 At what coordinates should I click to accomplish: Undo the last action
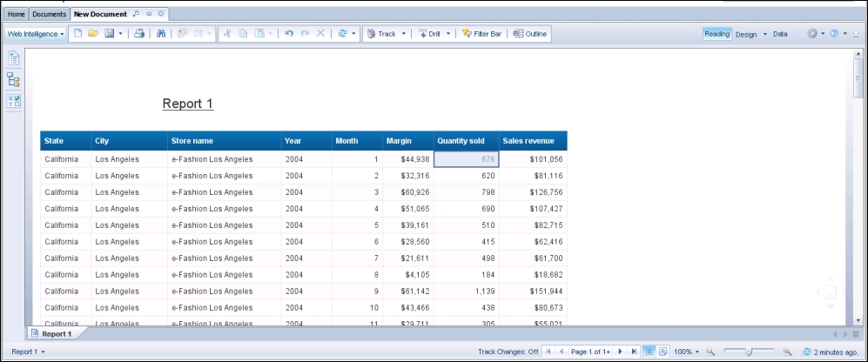(x=289, y=33)
